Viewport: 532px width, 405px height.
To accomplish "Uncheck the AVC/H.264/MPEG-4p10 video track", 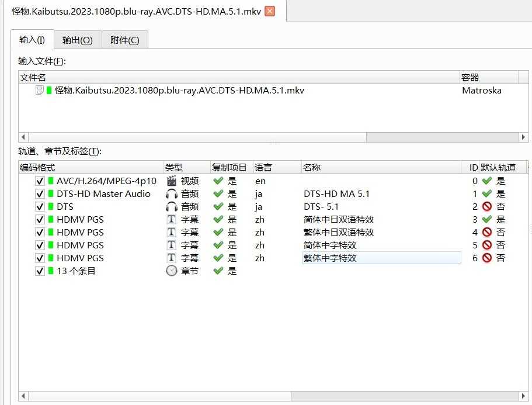I will (40, 181).
